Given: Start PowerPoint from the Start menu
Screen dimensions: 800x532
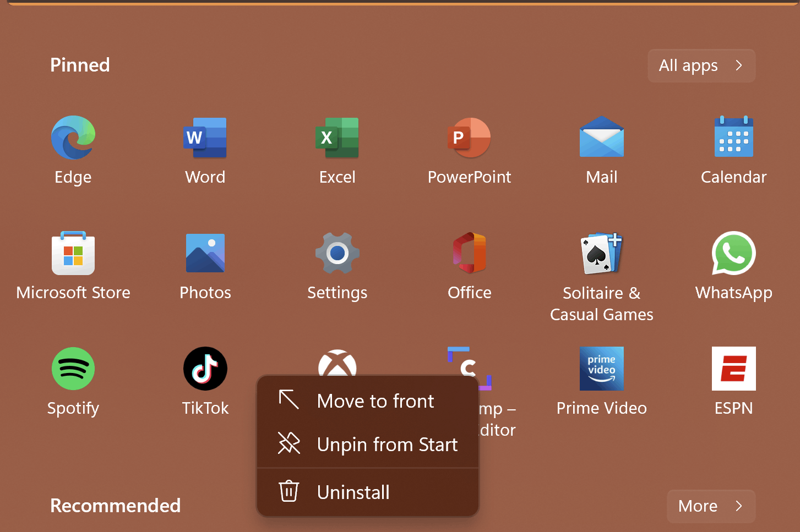Looking at the screenshot, I should 469,138.
